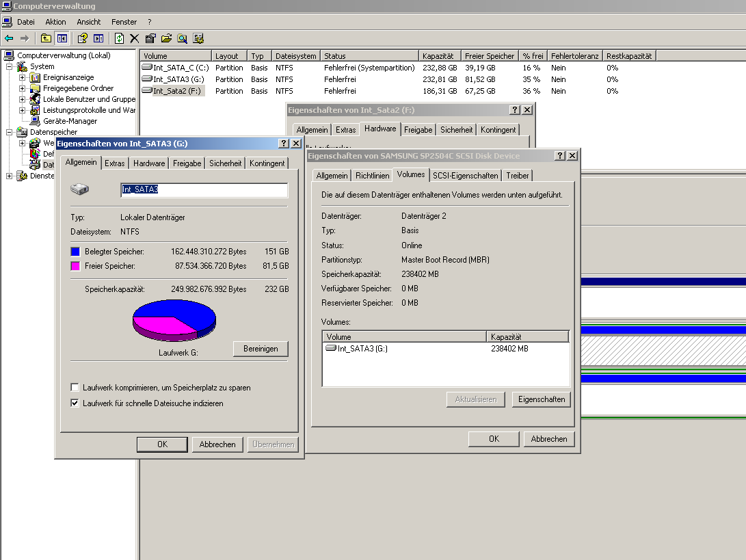Click magenta Freier Speicher color swatch
Image resolution: width=746 pixels, height=560 pixels.
(75, 266)
